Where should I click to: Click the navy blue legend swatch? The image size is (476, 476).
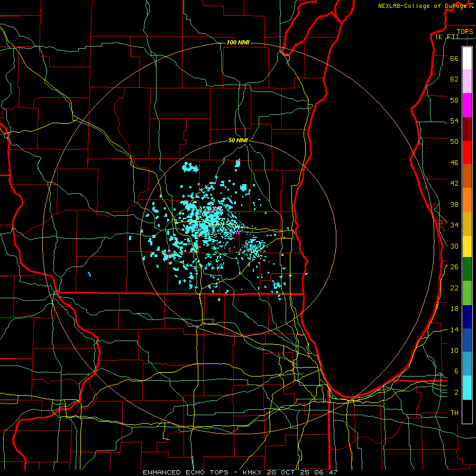coord(467,317)
